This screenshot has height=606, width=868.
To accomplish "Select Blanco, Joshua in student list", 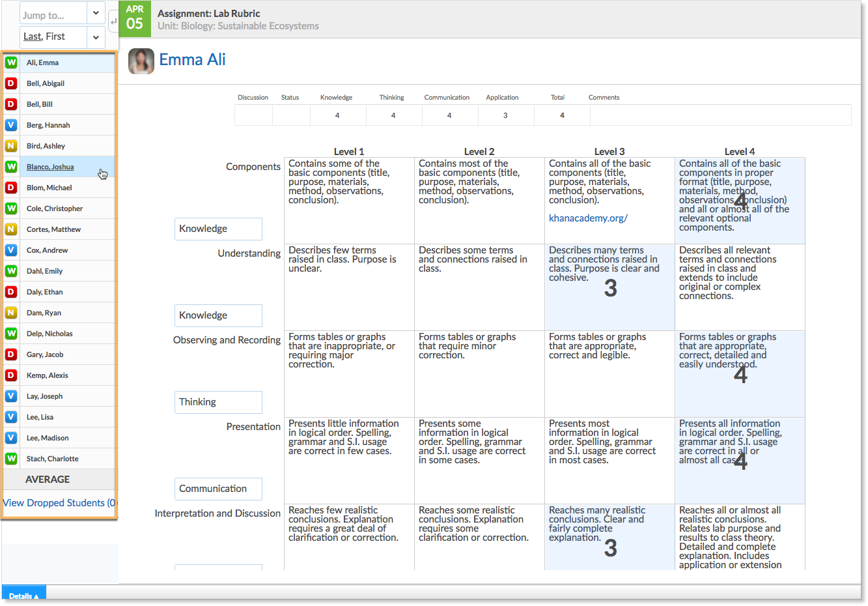I will tap(50, 167).
